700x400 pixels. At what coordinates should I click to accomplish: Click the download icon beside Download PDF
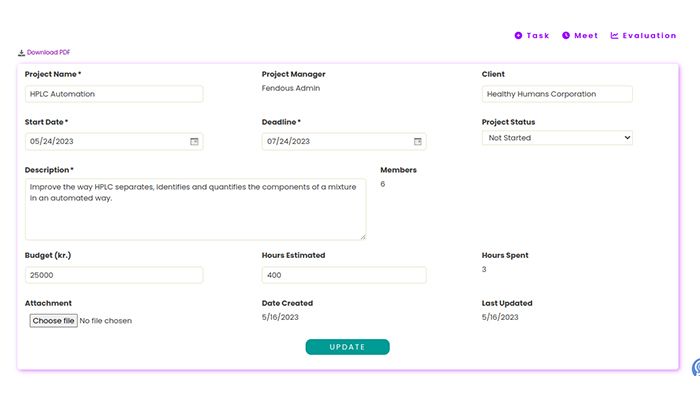(x=21, y=53)
